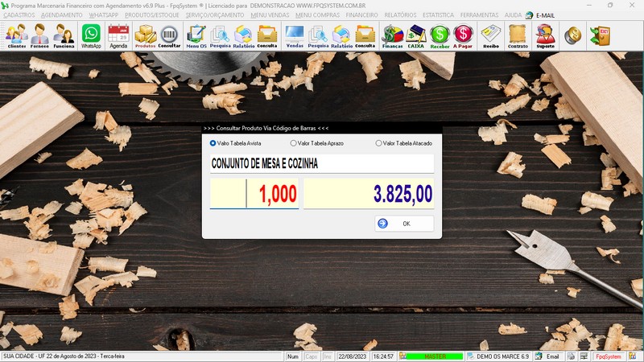Screen dimensions: 644x362
Task: Open the AJUDA menu
Action: pyautogui.click(x=513, y=15)
